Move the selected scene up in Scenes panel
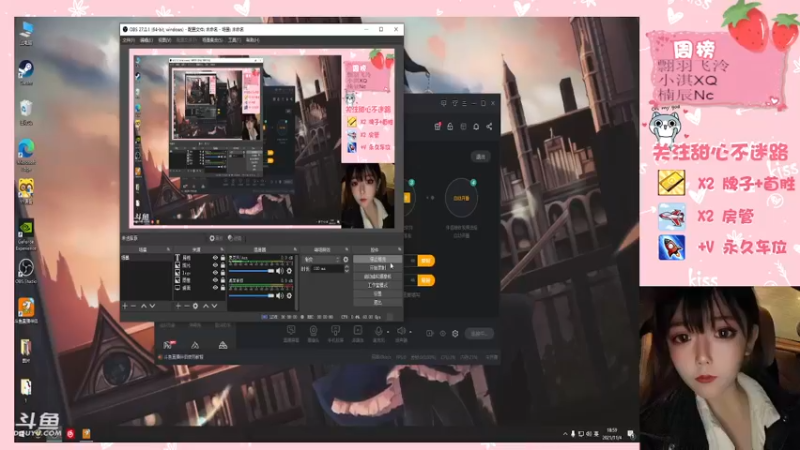Screen dimensions: 800x450 [143, 306]
